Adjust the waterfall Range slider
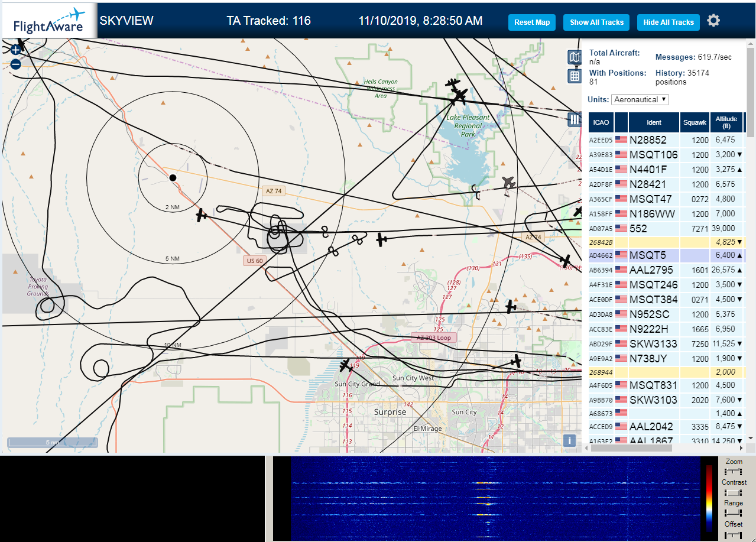 (x=734, y=513)
